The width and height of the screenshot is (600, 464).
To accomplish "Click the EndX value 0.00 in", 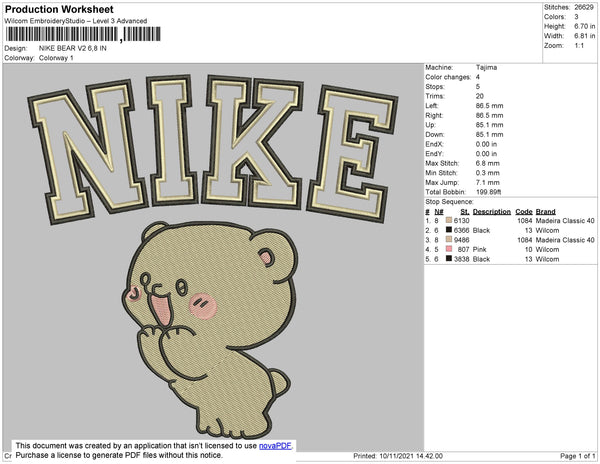I will [x=486, y=144].
